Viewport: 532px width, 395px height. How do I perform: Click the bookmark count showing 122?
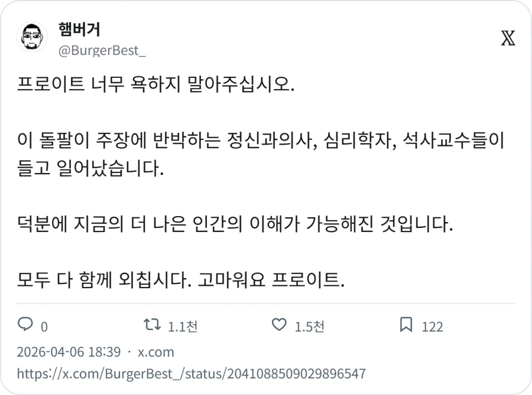coord(432,325)
